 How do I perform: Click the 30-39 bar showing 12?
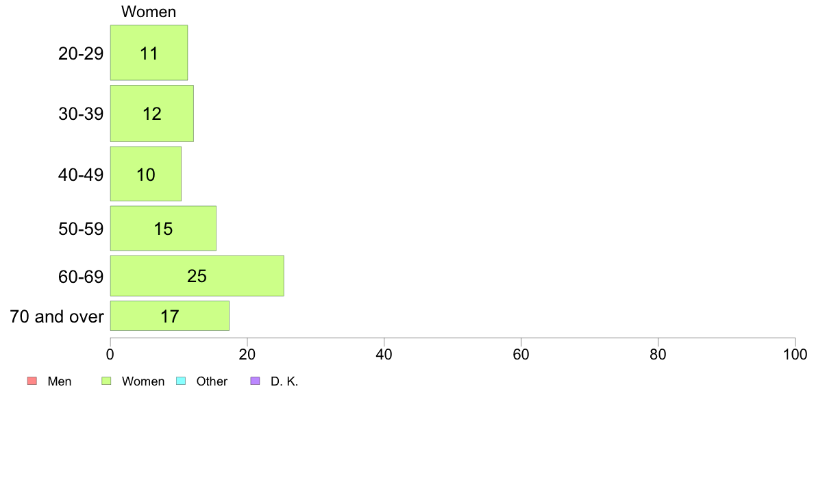[152, 114]
